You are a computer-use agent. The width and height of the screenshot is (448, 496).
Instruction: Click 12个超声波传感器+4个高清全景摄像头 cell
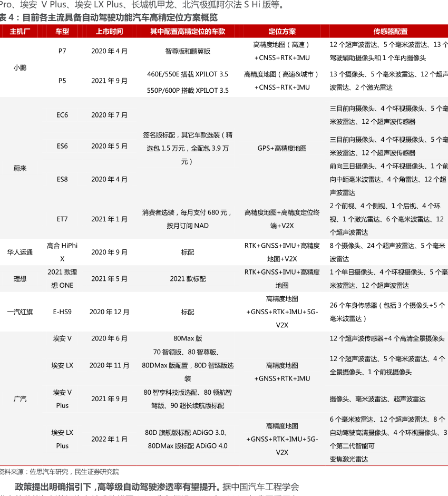pyautogui.click(x=387, y=338)
